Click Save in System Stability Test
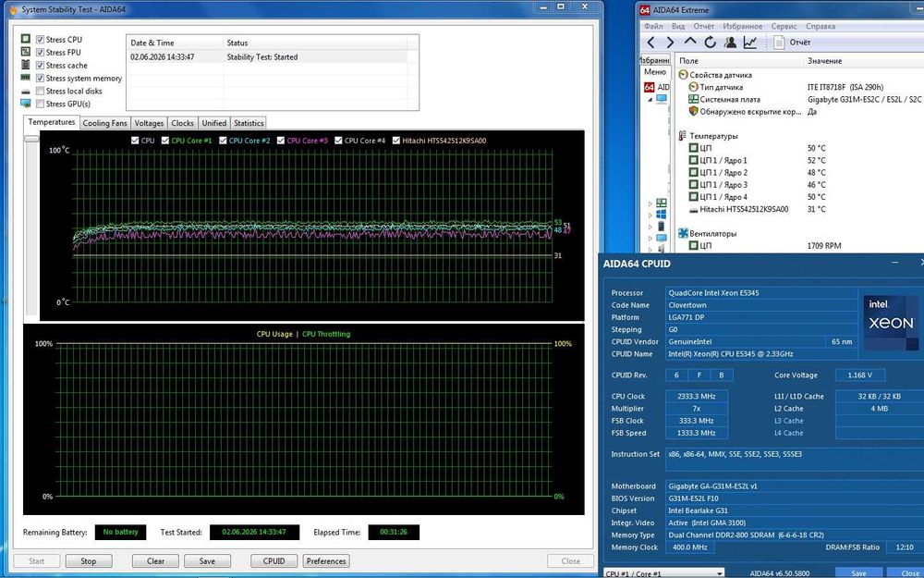 [x=207, y=561]
